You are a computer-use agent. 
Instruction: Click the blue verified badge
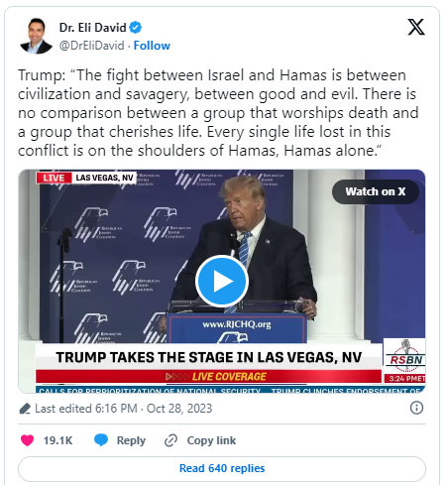(135, 28)
